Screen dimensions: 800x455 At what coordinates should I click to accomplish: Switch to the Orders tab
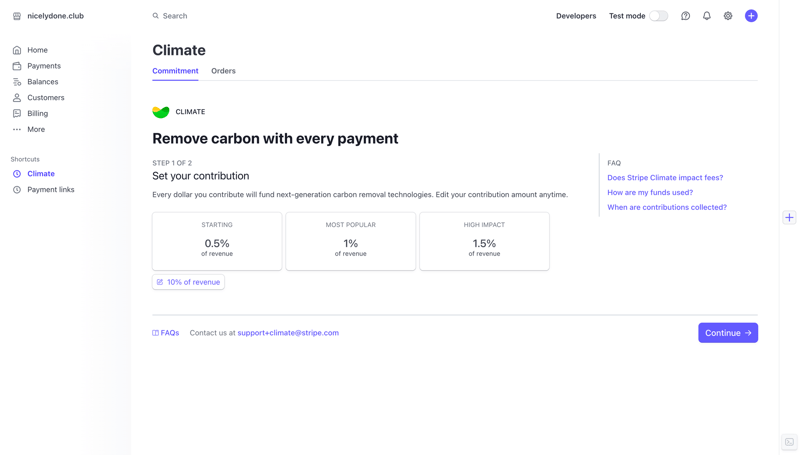[x=223, y=71]
